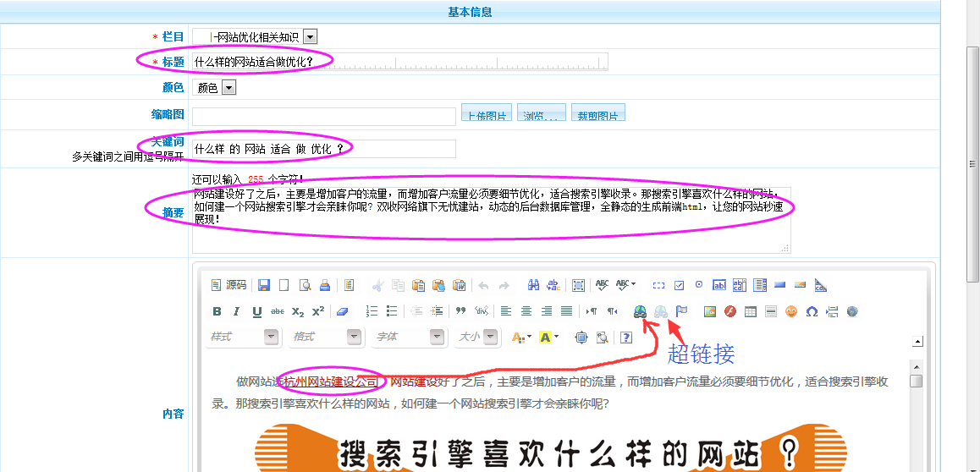This screenshot has height=472, width=980.
Task: Insert a table using the table icon
Action: pos(750,311)
